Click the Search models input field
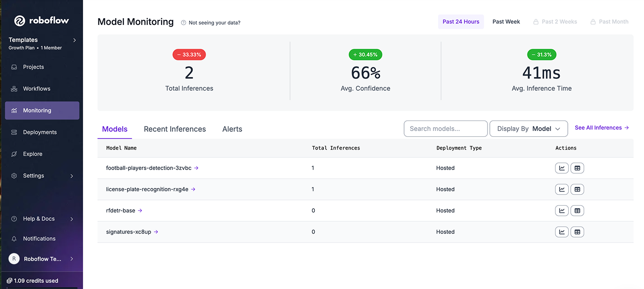Screen dimensions: 644x289 tap(445, 129)
